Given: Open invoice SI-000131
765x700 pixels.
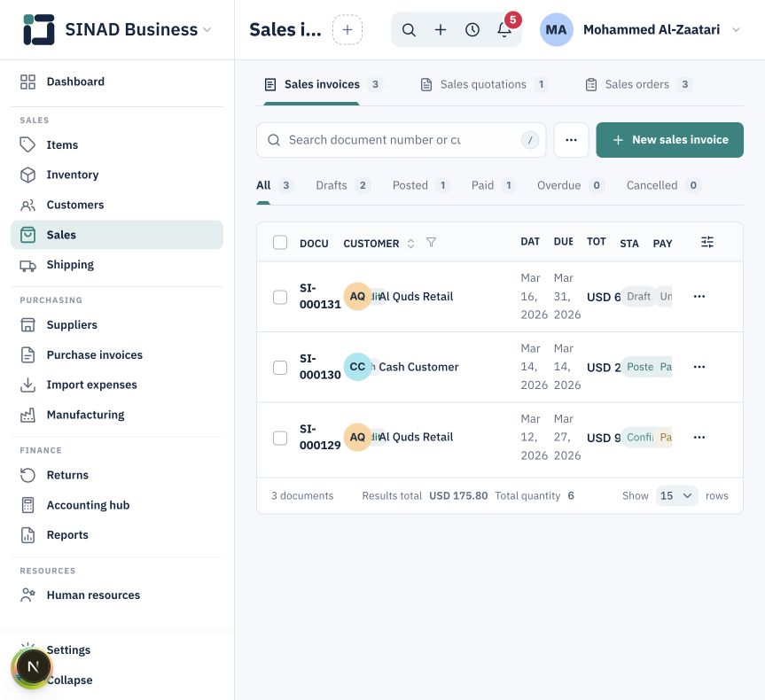Looking at the screenshot, I should 320,297.
